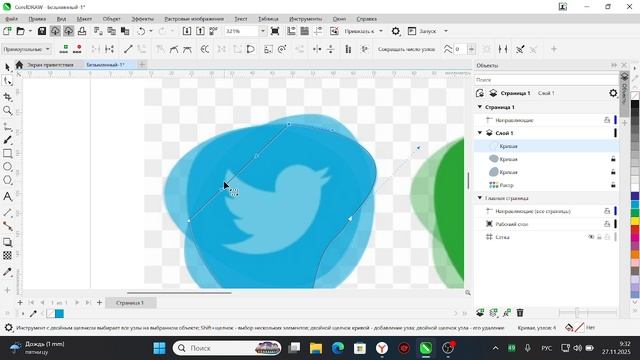Open the undo history dropdown arrow

tap(151, 31)
